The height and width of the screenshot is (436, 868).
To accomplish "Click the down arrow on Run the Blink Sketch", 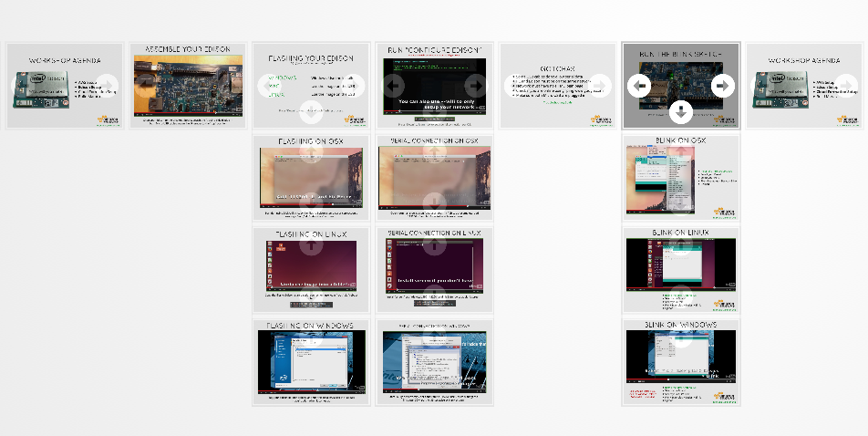I will click(x=681, y=112).
